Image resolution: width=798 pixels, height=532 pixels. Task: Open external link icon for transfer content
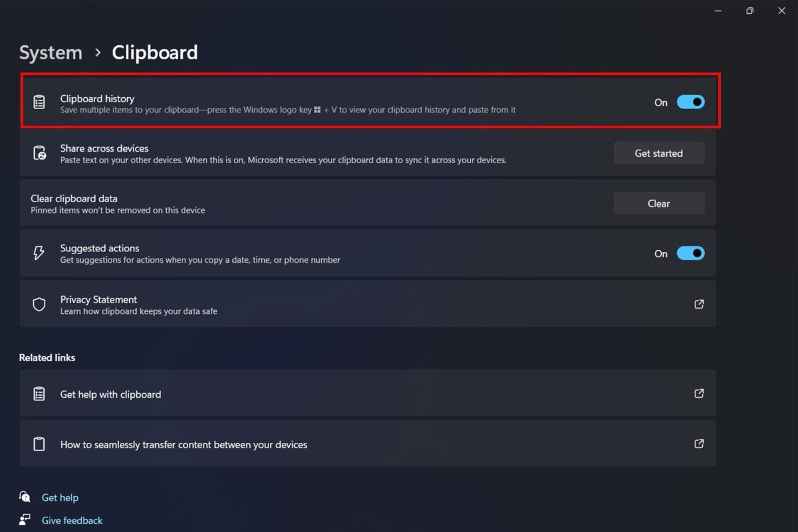pyautogui.click(x=699, y=444)
